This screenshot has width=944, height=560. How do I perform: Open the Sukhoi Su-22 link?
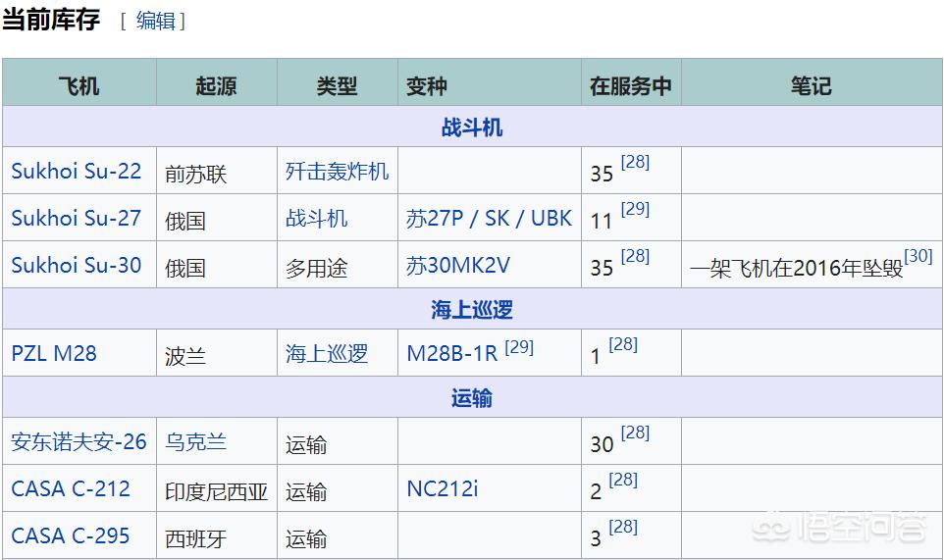coord(77,171)
